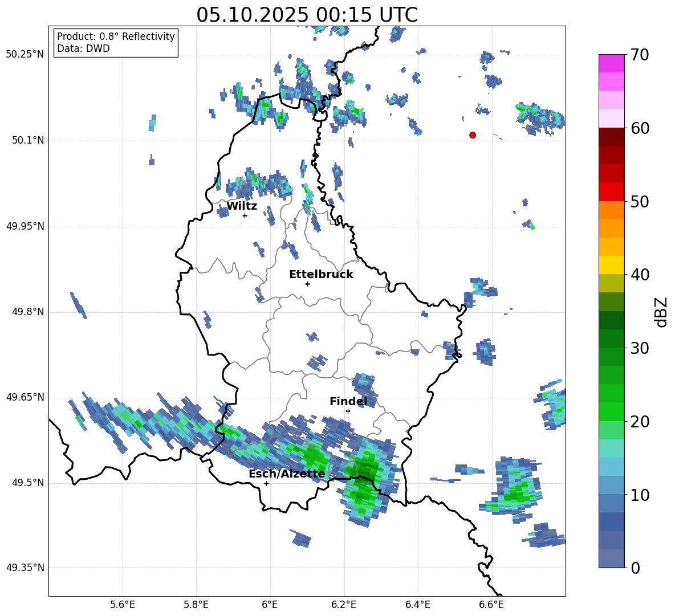Click the cross marker below Esch/Alzette
This screenshot has width=675, height=616.
pos(266,483)
